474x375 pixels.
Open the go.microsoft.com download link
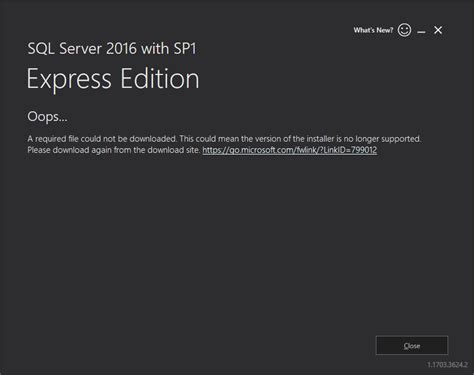[290, 150]
